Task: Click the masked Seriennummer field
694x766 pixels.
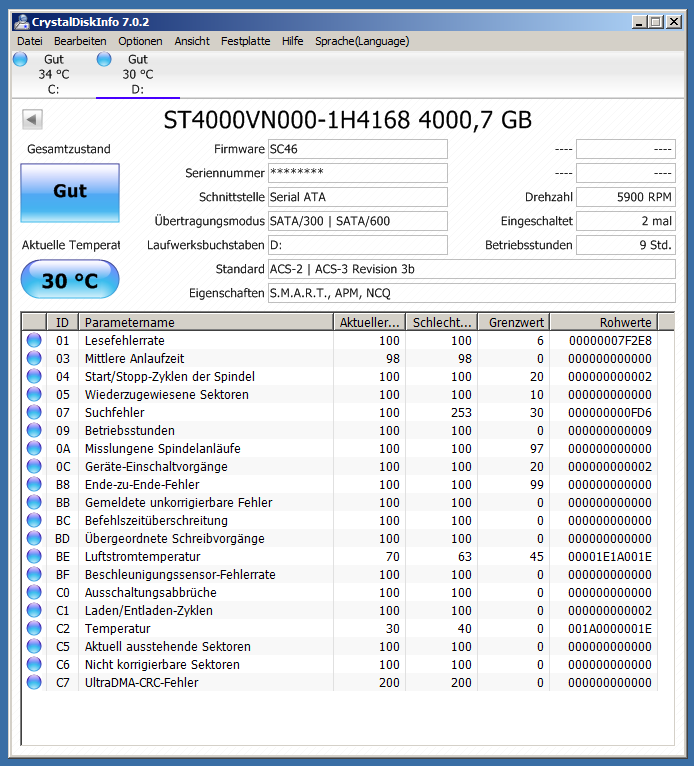Action: tap(358, 173)
